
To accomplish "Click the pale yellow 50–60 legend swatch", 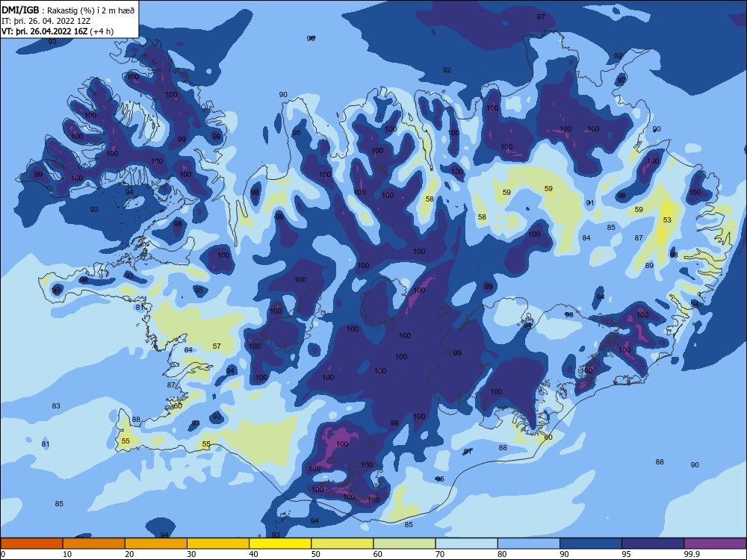I will point(342,544).
